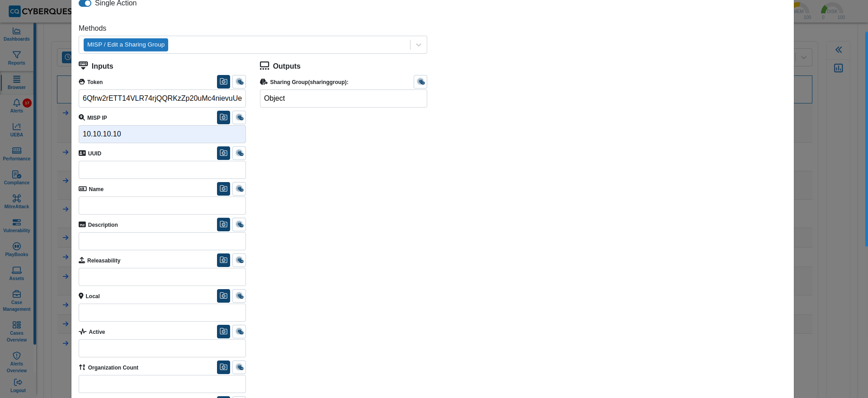This screenshot has width=868, height=398.
Task: Focus the MISP IP input field
Action: coord(162,134)
